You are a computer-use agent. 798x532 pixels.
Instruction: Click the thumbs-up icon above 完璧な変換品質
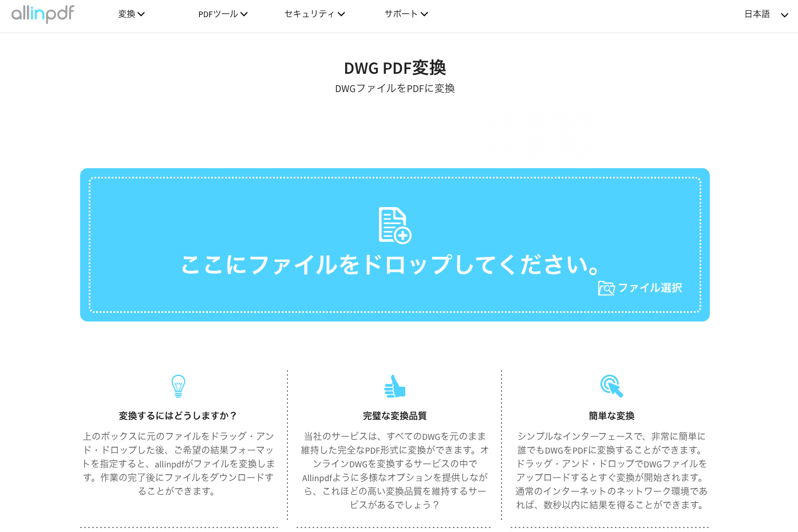tap(395, 386)
